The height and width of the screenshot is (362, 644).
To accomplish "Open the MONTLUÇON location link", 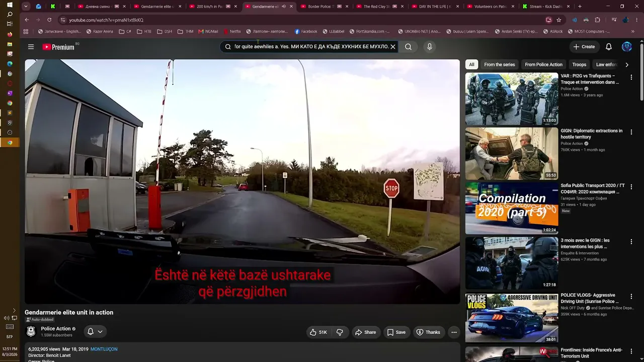I will point(104,349).
